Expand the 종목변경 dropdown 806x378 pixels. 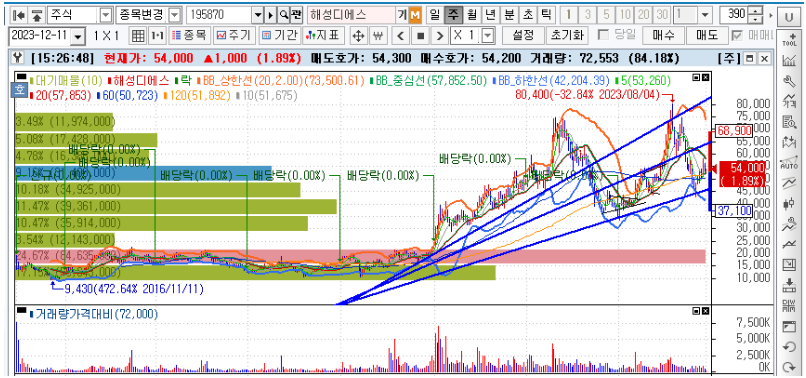(175, 15)
